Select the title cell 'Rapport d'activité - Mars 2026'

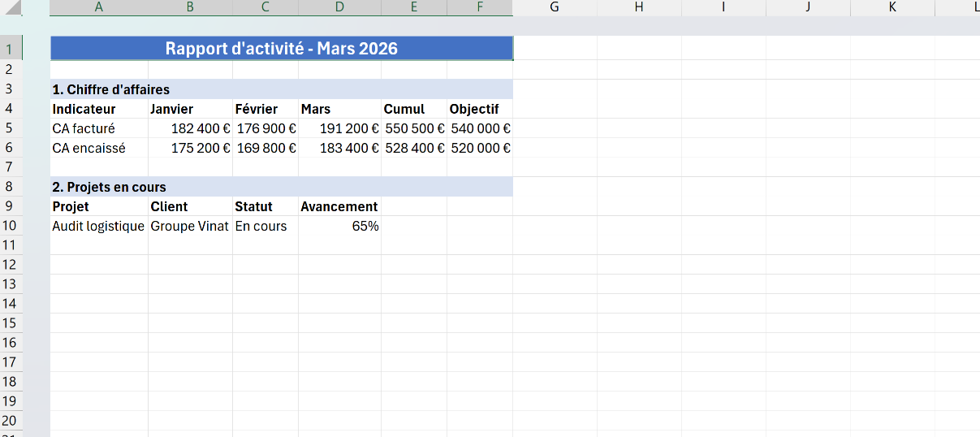tap(282, 49)
